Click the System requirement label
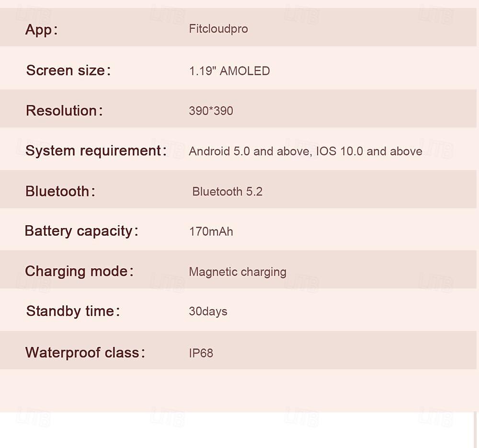479x448 pixels. pyautogui.click(x=96, y=150)
